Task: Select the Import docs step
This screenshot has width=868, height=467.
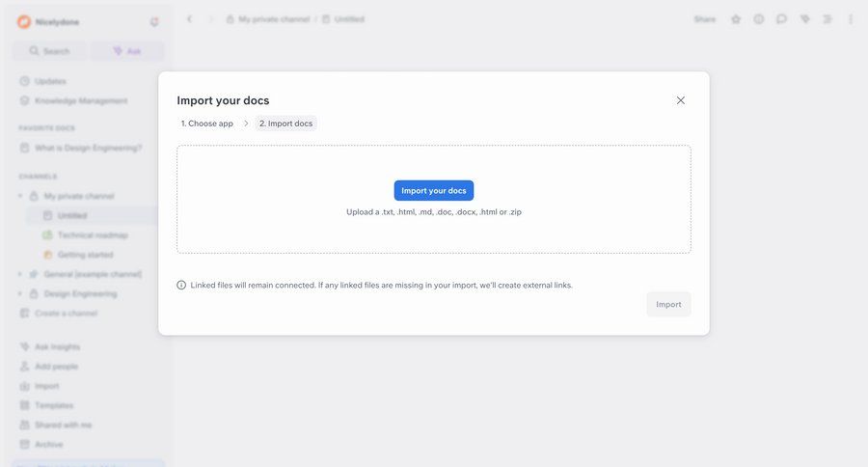Action: tap(285, 124)
